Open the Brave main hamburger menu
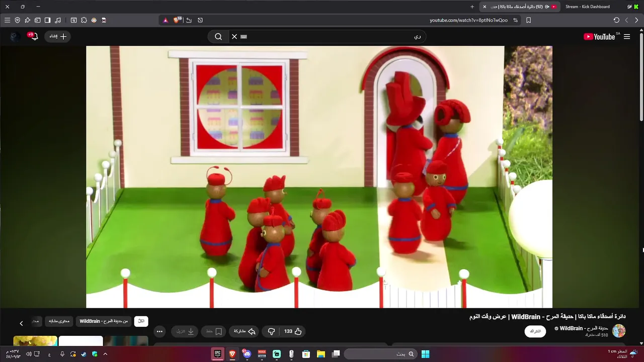The width and height of the screenshot is (644, 362). pos(7,20)
